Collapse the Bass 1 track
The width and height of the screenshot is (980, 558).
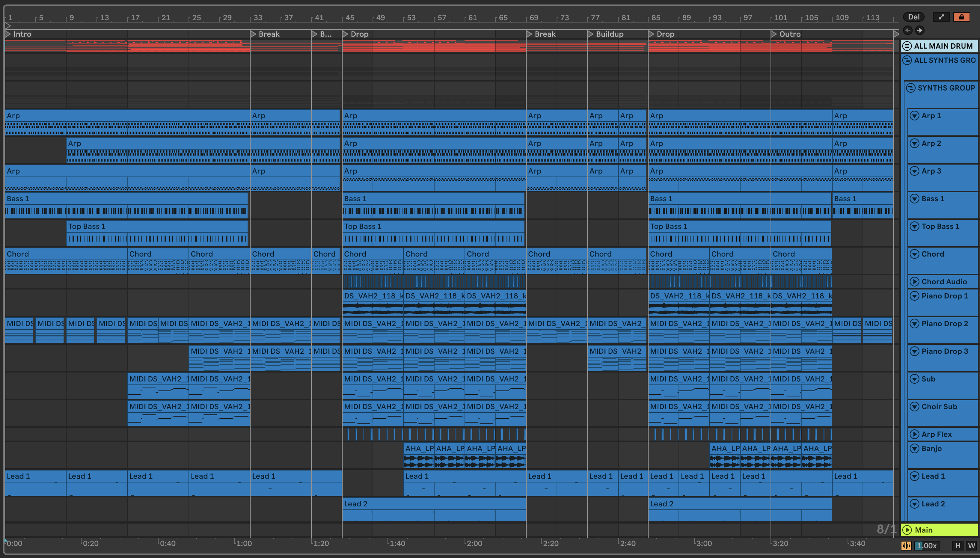(915, 199)
